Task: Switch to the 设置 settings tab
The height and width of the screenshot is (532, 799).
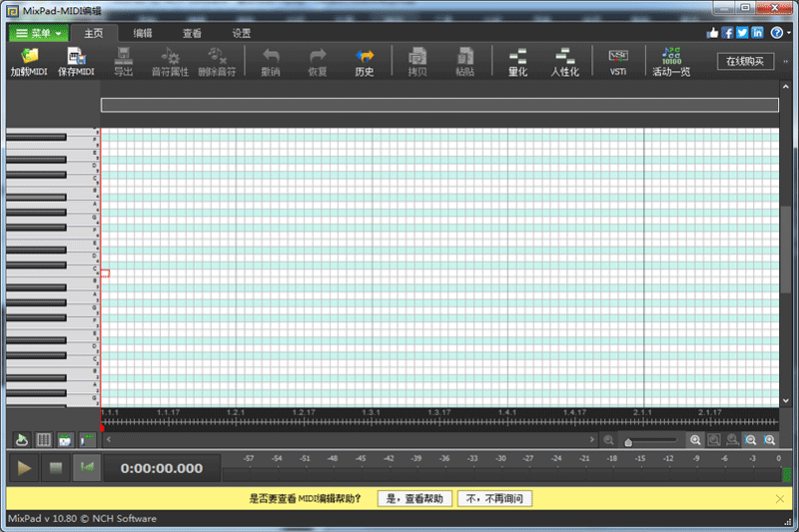Action: click(x=242, y=33)
